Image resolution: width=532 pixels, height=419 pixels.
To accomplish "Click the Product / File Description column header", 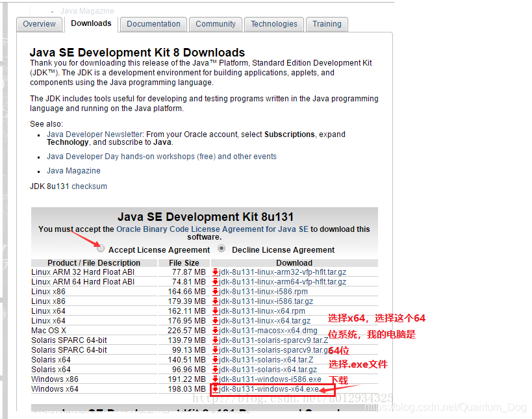I will point(94,263).
